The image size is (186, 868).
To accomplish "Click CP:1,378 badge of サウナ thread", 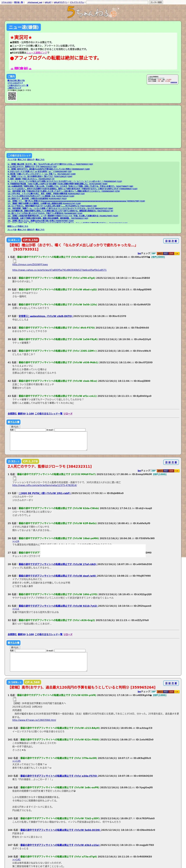I will click(x=30, y=461).
